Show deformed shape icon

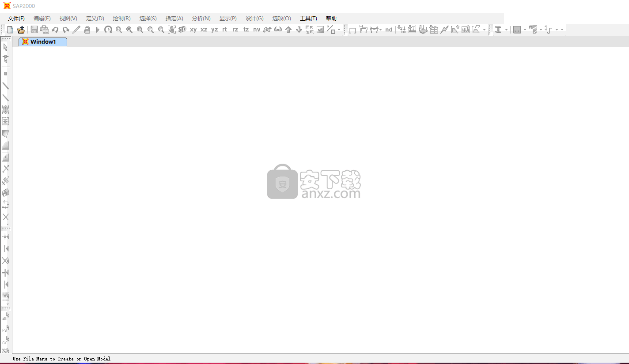click(364, 30)
